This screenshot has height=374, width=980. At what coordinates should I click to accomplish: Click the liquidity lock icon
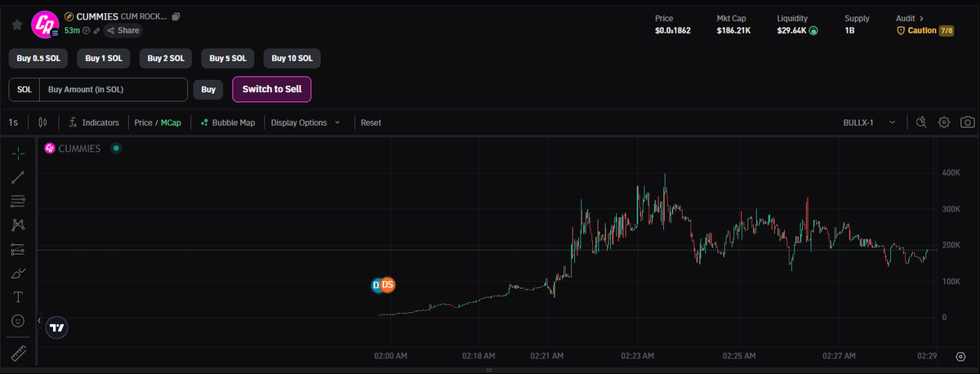(813, 30)
